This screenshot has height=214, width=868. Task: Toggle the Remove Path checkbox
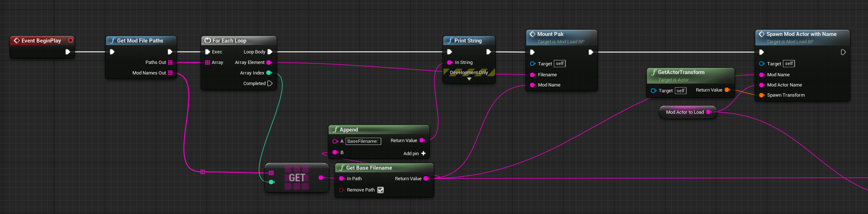(381, 190)
